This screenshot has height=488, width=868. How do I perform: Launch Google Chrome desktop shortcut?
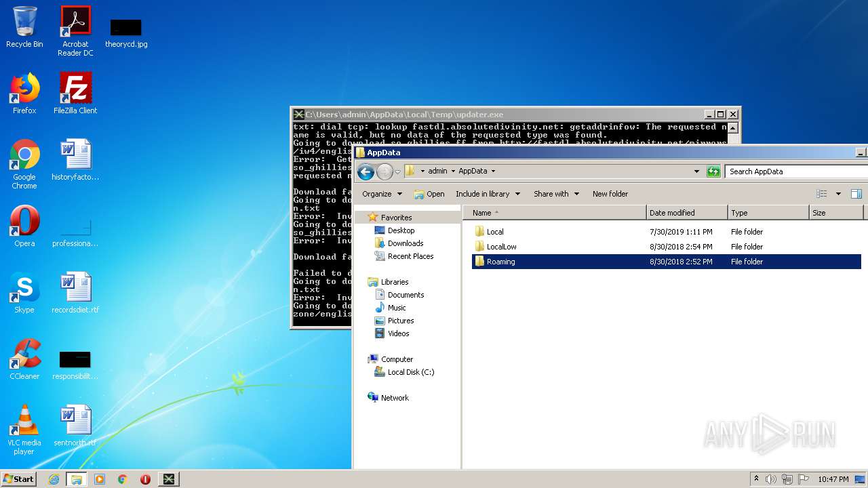pos(24,165)
